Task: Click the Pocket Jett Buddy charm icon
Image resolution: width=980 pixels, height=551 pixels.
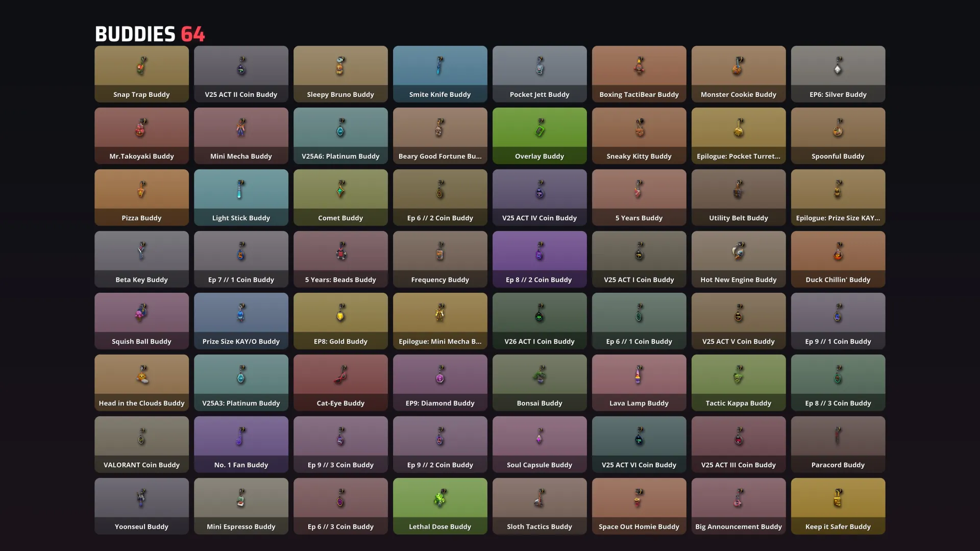Action: point(540,66)
